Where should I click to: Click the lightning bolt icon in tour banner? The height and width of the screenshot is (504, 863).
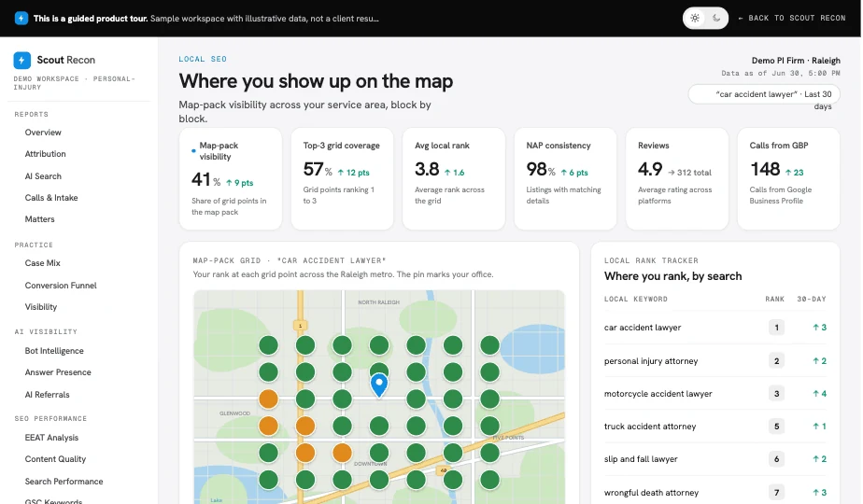click(x=21, y=18)
